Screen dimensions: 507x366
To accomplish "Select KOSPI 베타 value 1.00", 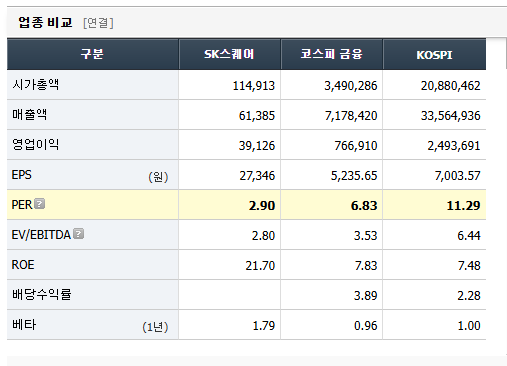I will point(469,326).
